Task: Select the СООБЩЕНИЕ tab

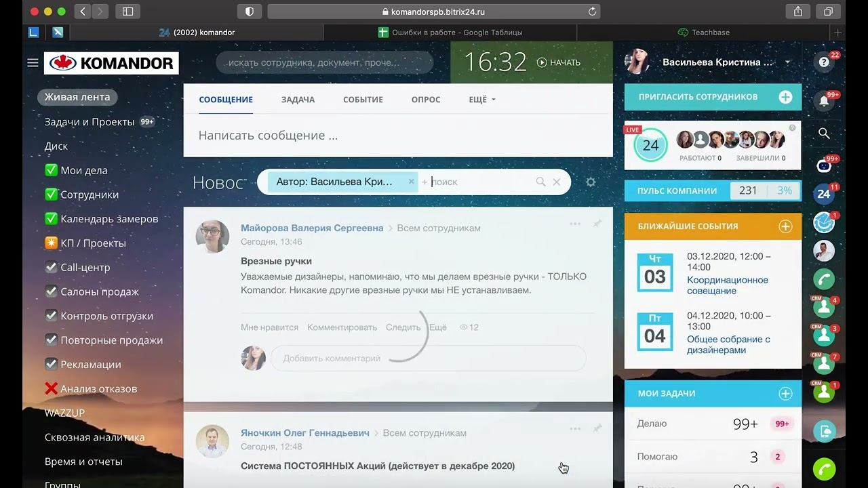Action: click(226, 100)
